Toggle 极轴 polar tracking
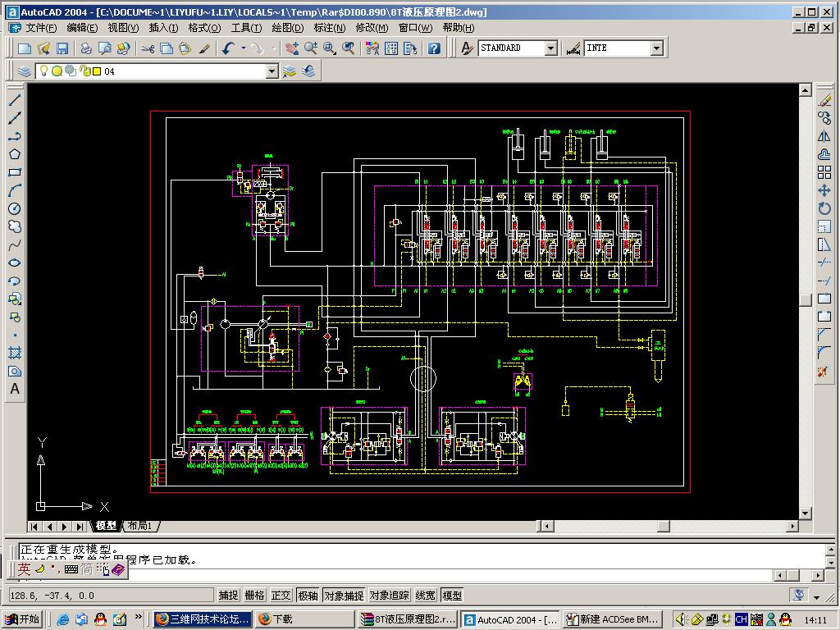The height and width of the screenshot is (630, 840). (x=308, y=596)
